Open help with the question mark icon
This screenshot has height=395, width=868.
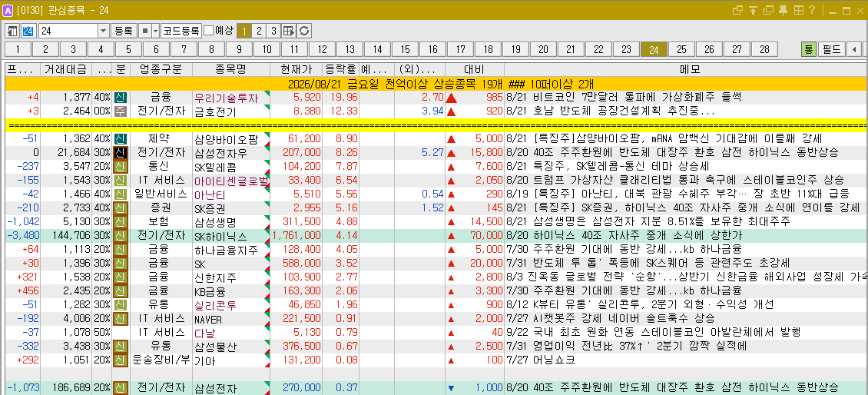coord(812,10)
